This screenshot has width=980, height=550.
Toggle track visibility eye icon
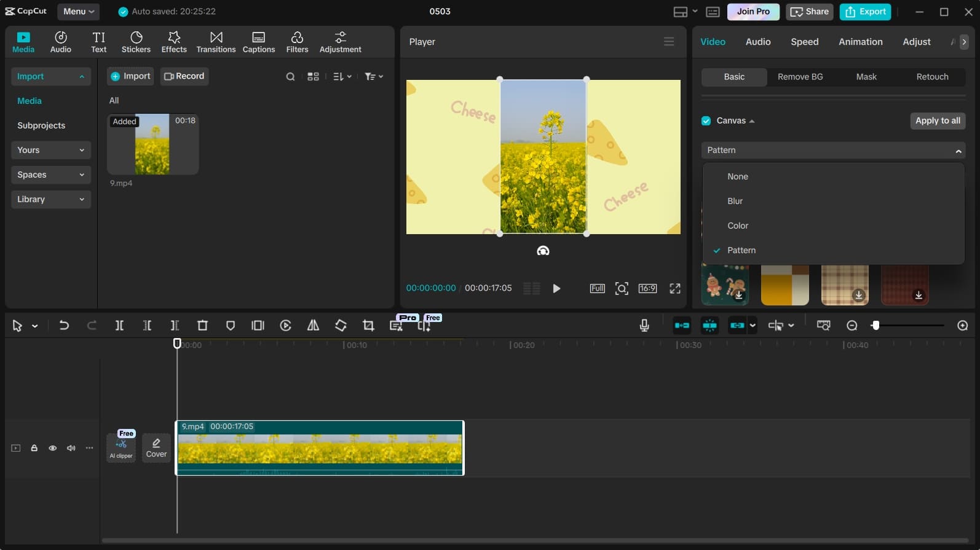[53, 448]
